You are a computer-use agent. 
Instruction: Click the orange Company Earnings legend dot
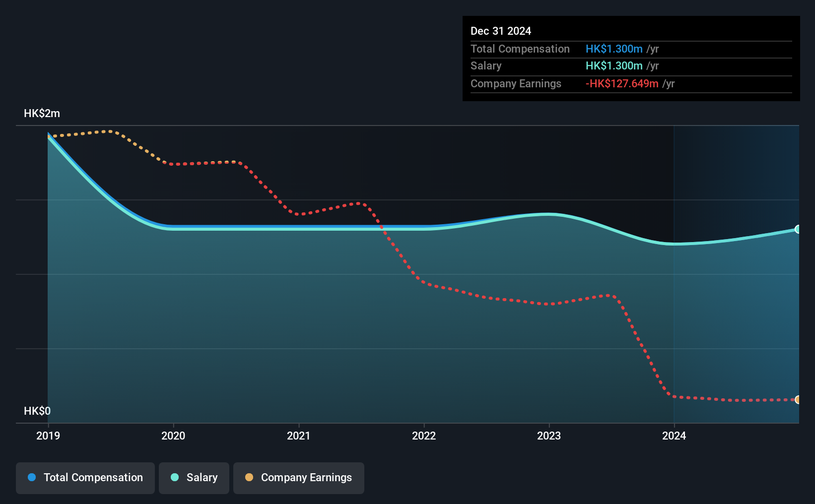[249, 477]
